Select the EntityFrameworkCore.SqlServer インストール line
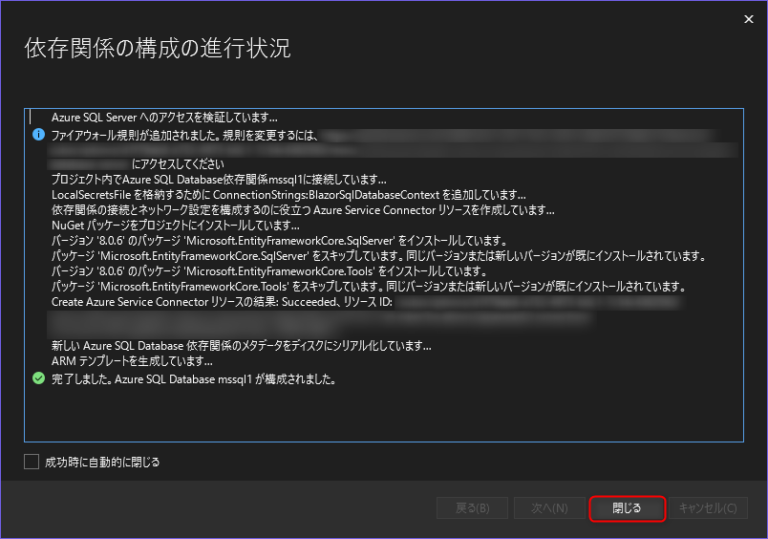The width and height of the screenshot is (768, 539). pyautogui.click(x=280, y=241)
